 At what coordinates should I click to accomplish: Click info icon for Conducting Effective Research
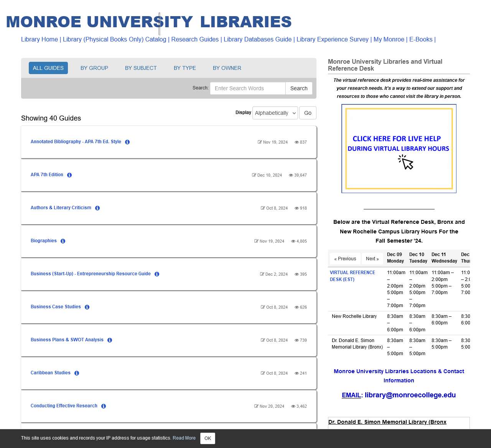tap(104, 406)
